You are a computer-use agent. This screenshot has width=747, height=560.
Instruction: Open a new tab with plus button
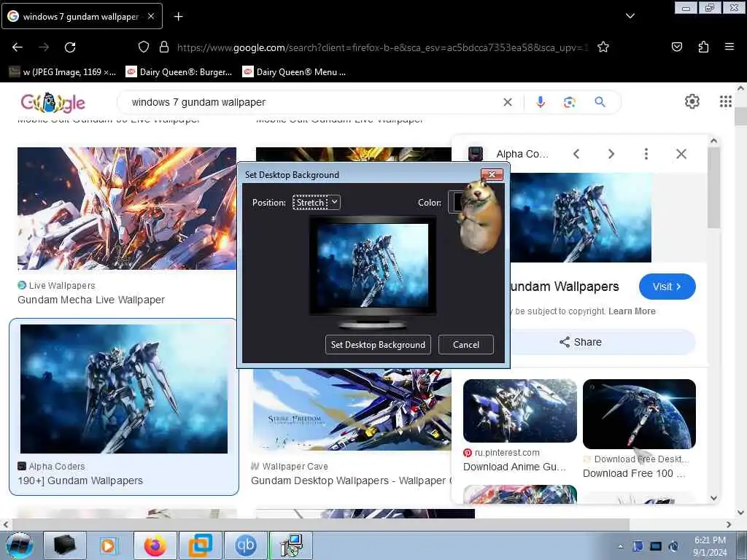(178, 17)
